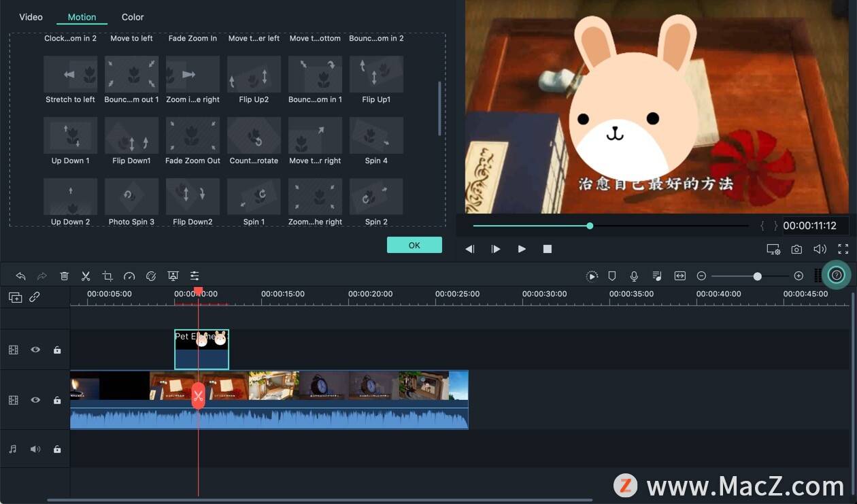Select the scissors split tool in toolbar
857x504 pixels.
86,275
